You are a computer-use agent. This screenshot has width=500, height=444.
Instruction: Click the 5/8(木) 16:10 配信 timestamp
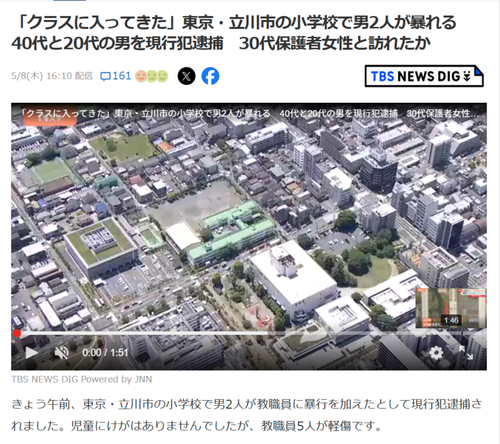[52, 76]
